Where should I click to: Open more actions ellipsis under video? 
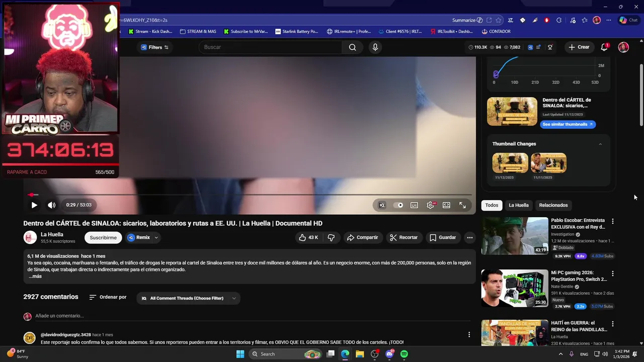tap(469, 237)
